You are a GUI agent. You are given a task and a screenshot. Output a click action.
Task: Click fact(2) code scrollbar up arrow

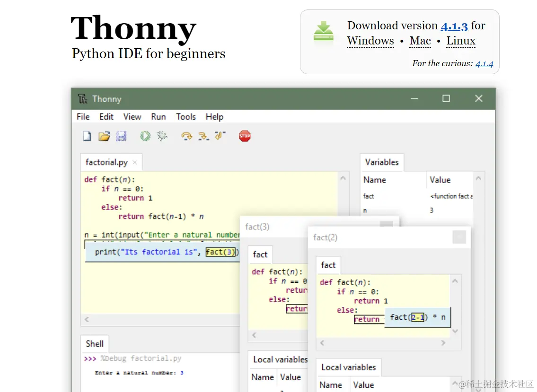coord(455,281)
